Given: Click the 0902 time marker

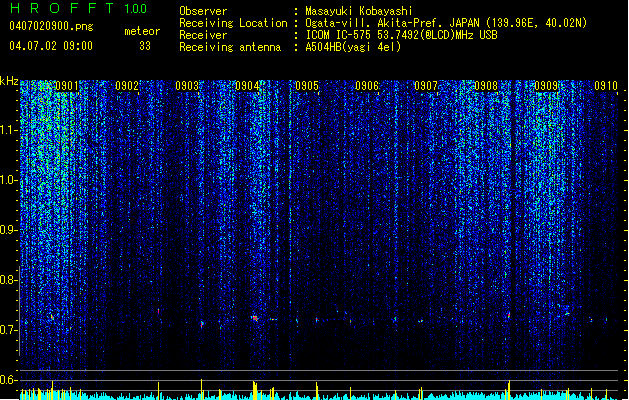Looking at the screenshot, I should [127, 86].
